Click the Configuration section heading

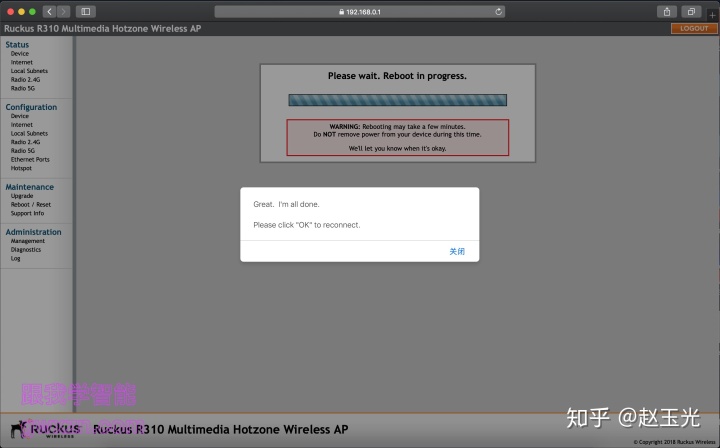pos(31,107)
